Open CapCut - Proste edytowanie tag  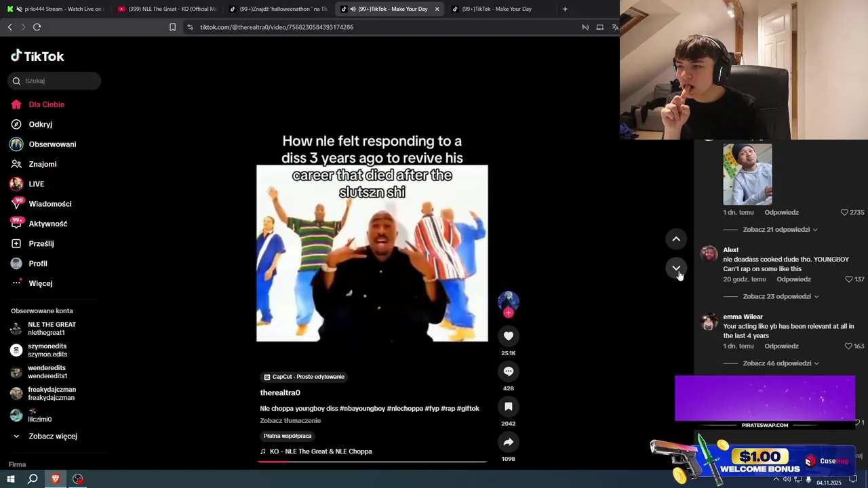click(x=304, y=377)
